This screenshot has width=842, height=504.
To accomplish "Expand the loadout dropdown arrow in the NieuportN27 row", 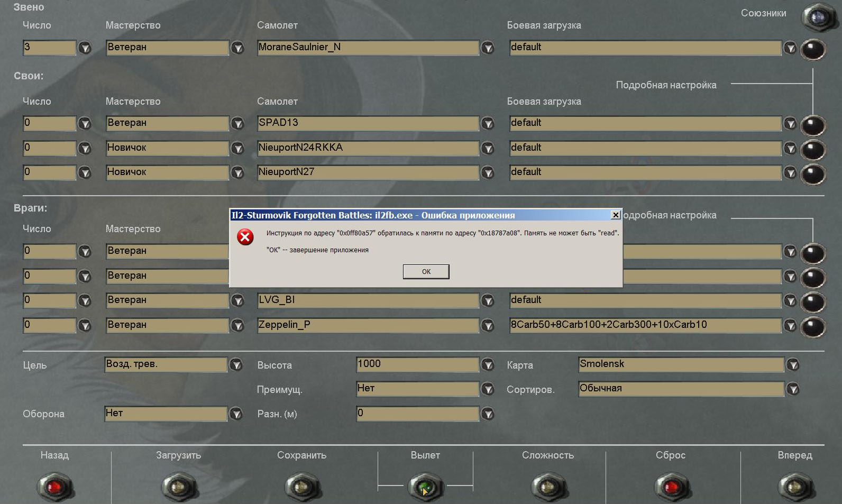I will [x=790, y=173].
